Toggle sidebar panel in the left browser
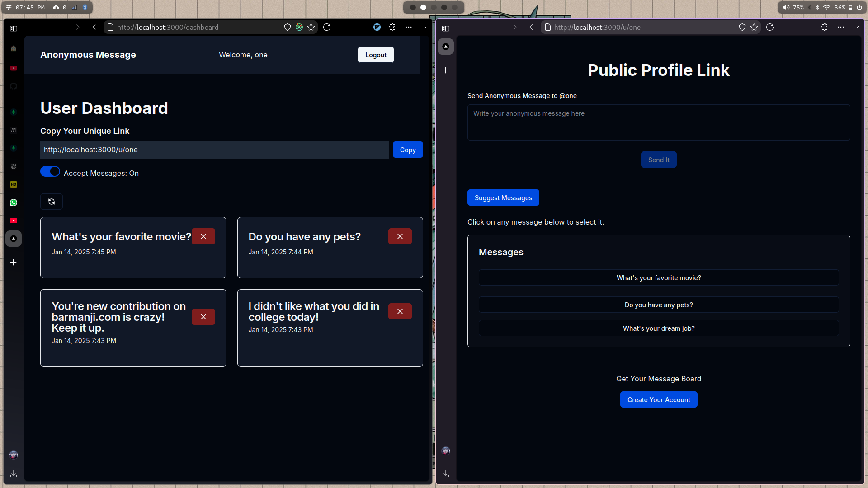The image size is (868, 488). 14,28
